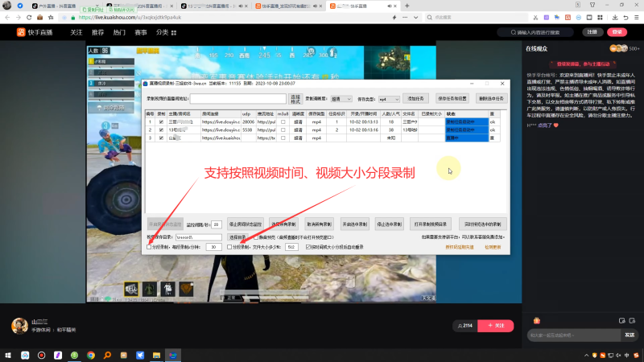
Task: Click the streamer avatar below the video
Action: (19, 326)
